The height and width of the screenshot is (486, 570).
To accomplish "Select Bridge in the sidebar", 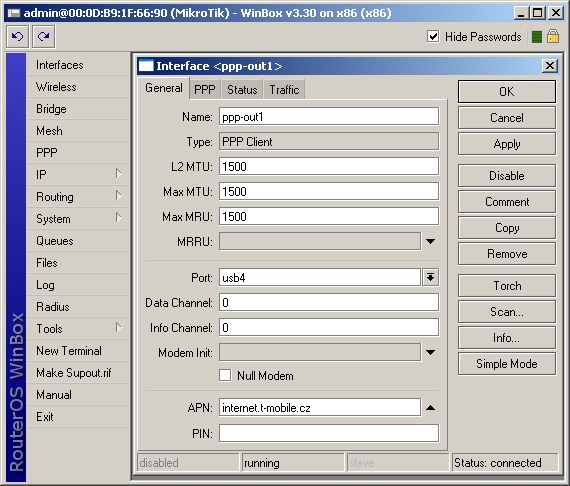I will click(78, 109).
